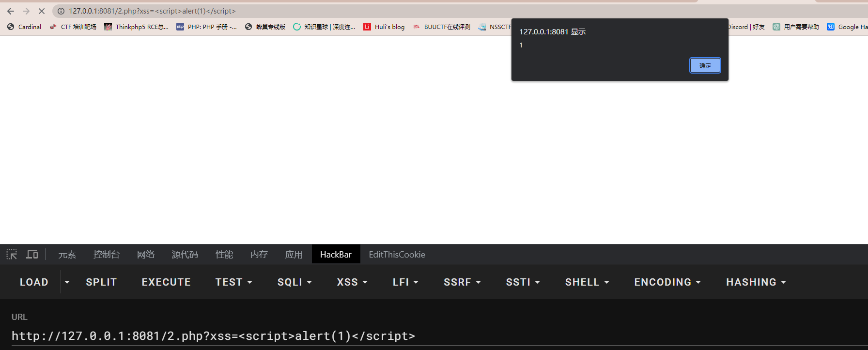This screenshot has width=868, height=350.
Task: Click the browser address bar URL
Action: tap(152, 11)
